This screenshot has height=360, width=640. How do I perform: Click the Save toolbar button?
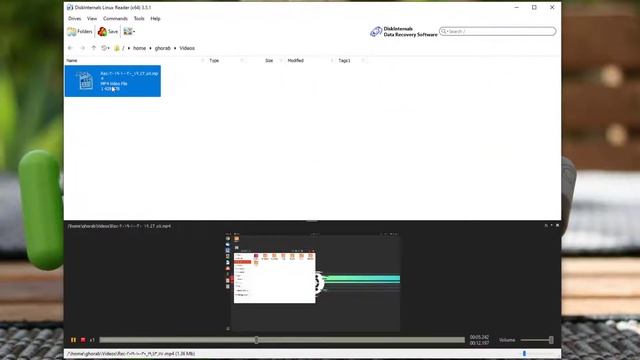(x=108, y=31)
